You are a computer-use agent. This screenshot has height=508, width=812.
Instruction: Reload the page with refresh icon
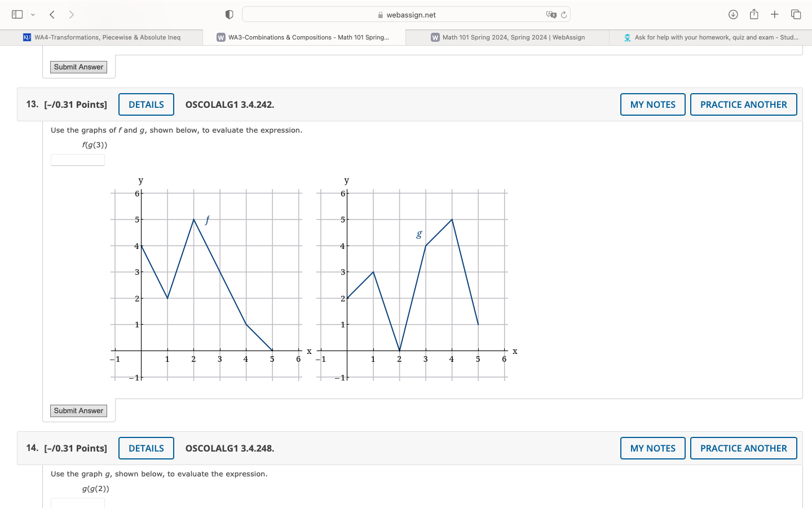564,15
